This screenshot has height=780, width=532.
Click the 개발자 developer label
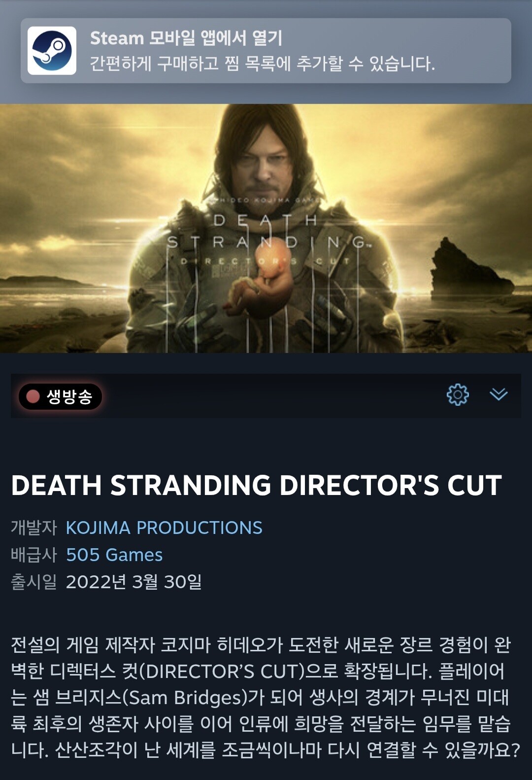pyautogui.click(x=34, y=528)
